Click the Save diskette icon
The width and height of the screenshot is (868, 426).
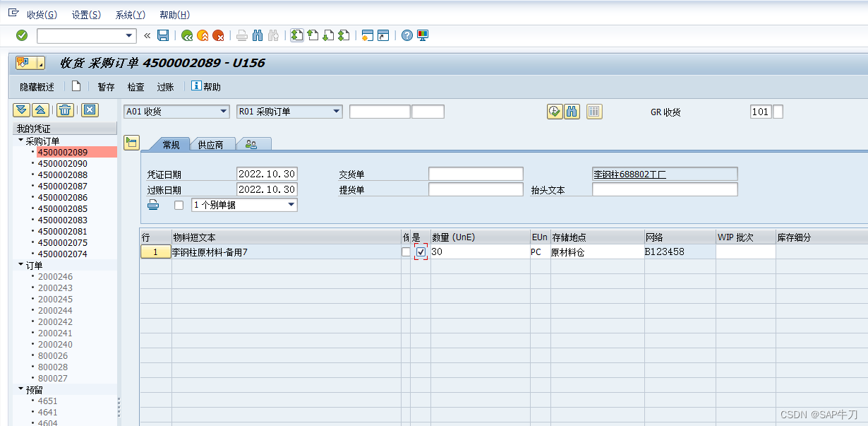(163, 35)
